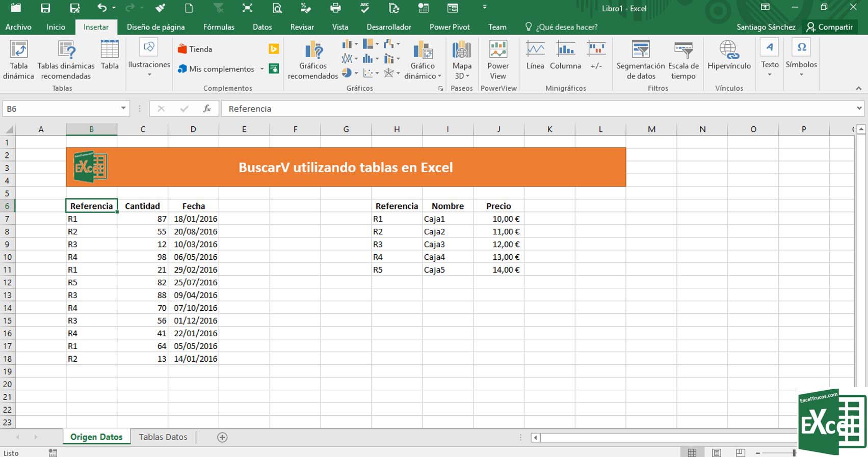Viewport: 868px width, 457px height.
Task: Open the Name Box dropdown arrow
Action: 123,109
